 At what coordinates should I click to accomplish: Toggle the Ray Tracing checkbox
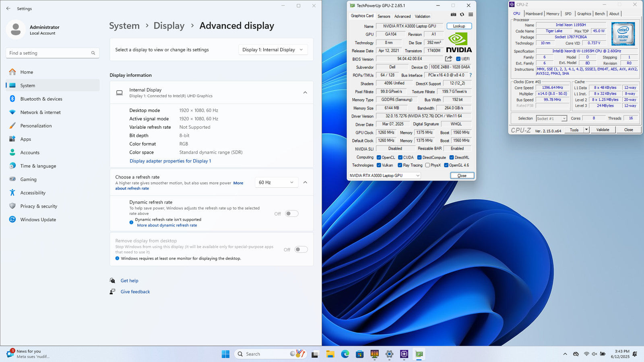tap(400, 165)
